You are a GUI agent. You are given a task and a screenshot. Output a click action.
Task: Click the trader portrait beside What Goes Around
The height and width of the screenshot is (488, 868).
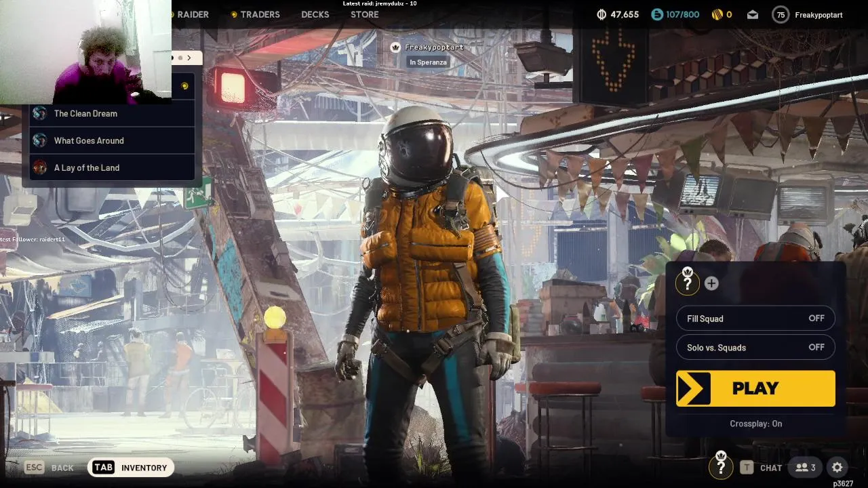pos(40,140)
